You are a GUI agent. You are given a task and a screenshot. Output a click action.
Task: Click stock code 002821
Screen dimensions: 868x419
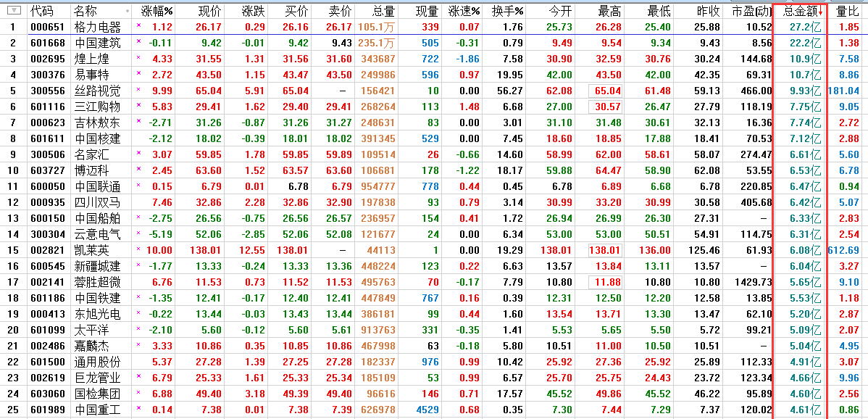pyautogui.click(x=48, y=251)
